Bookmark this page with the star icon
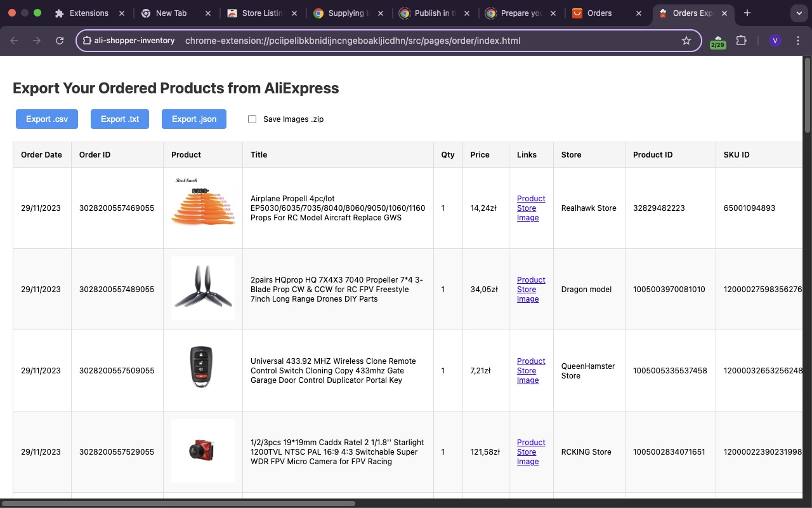812x508 pixels. (x=687, y=40)
